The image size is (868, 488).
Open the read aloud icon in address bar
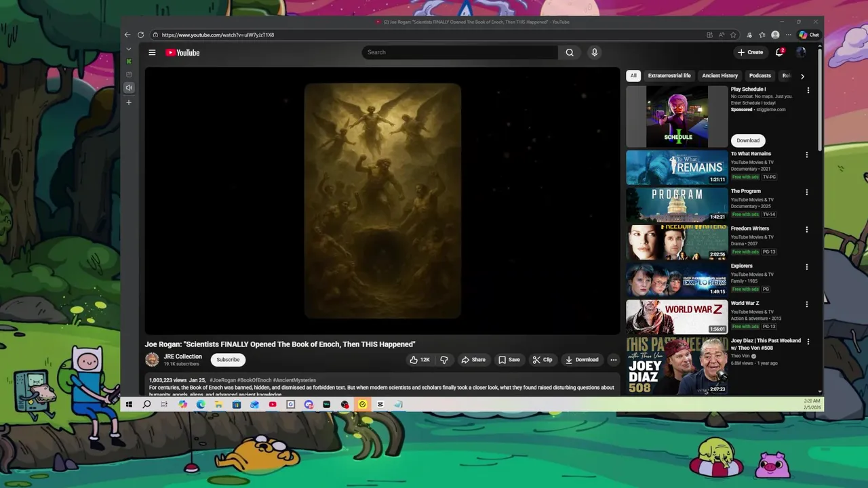pyautogui.click(x=722, y=35)
